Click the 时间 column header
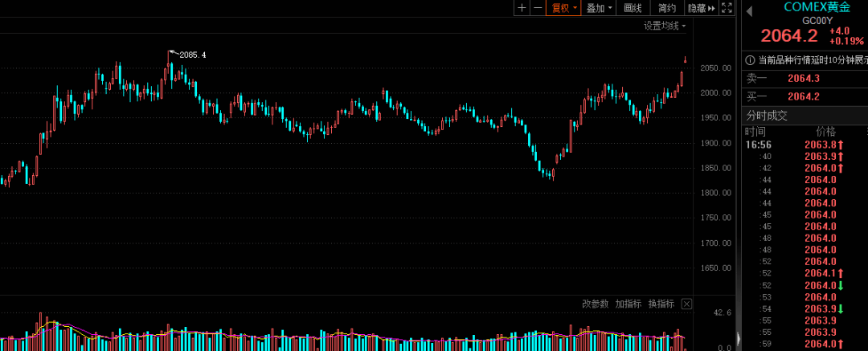868x351 pixels. [x=755, y=132]
